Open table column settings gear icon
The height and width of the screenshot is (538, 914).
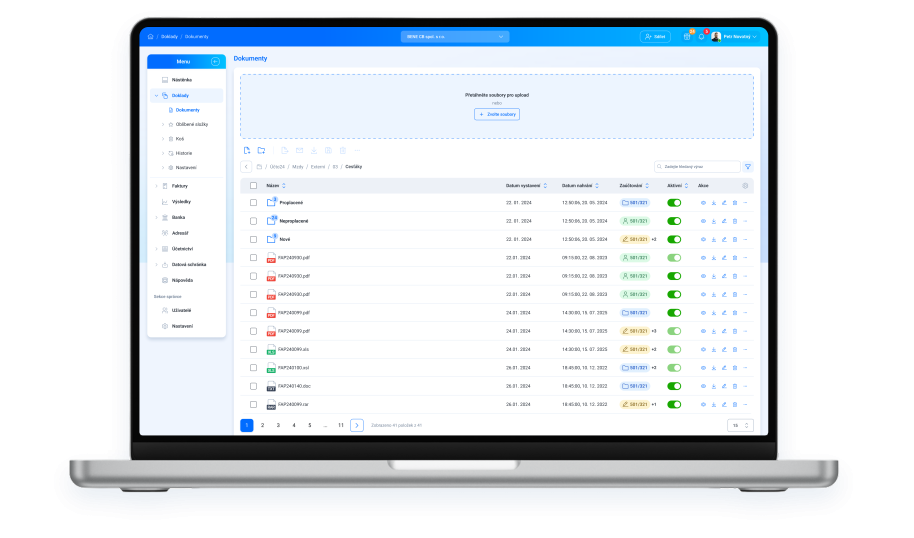point(745,186)
